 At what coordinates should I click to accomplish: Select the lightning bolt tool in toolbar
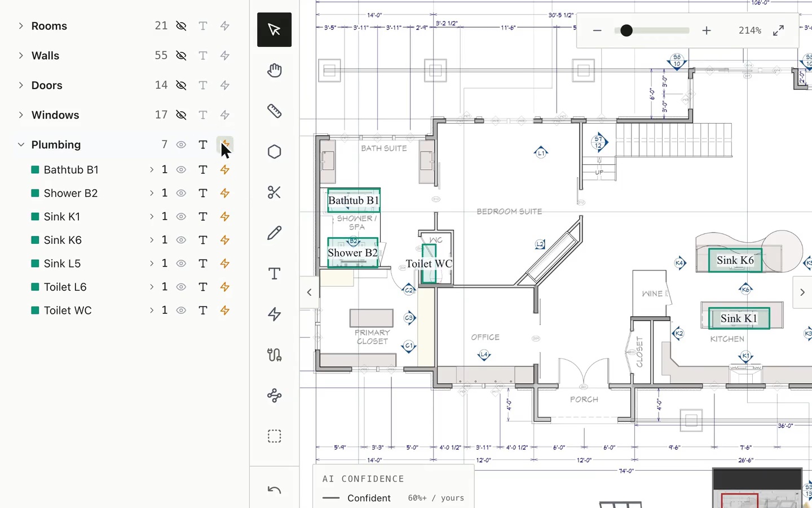pos(274,314)
